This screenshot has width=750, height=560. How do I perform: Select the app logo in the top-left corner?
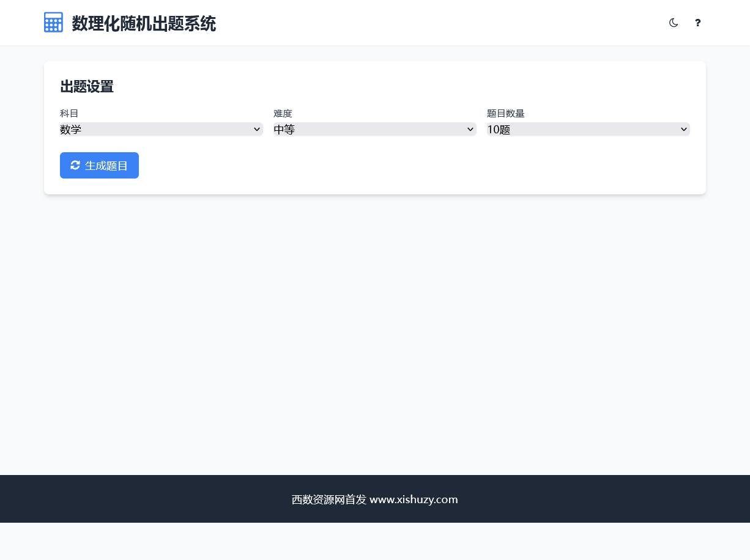pyautogui.click(x=53, y=22)
